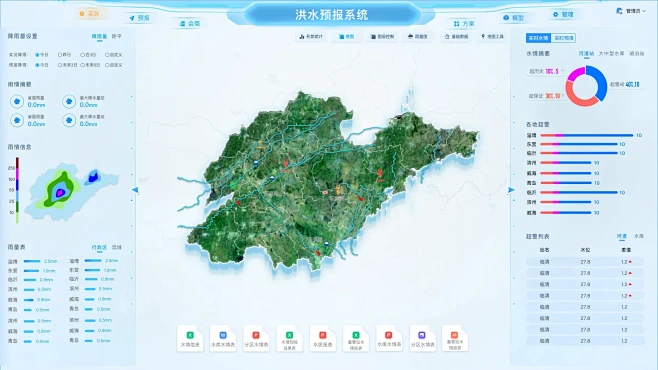This screenshot has height=370, width=658.
Task: Select the 行政区 tab in 雨量表
Action: (99, 248)
